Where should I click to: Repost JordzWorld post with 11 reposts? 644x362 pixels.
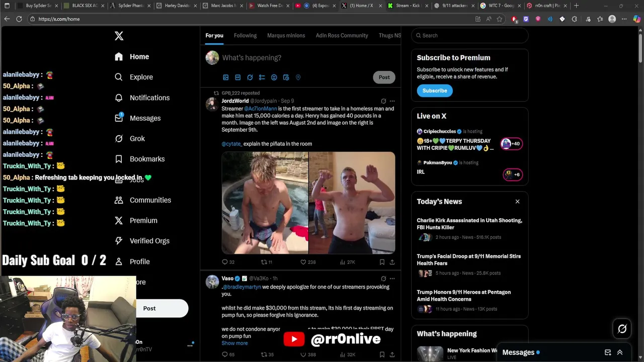(x=266, y=262)
